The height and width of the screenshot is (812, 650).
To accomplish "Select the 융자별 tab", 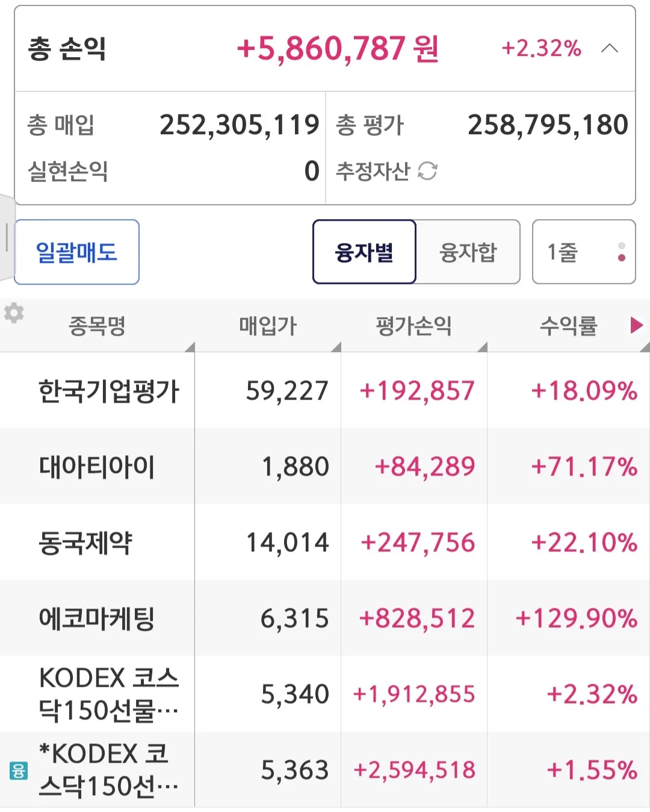I will click(364, 252).
